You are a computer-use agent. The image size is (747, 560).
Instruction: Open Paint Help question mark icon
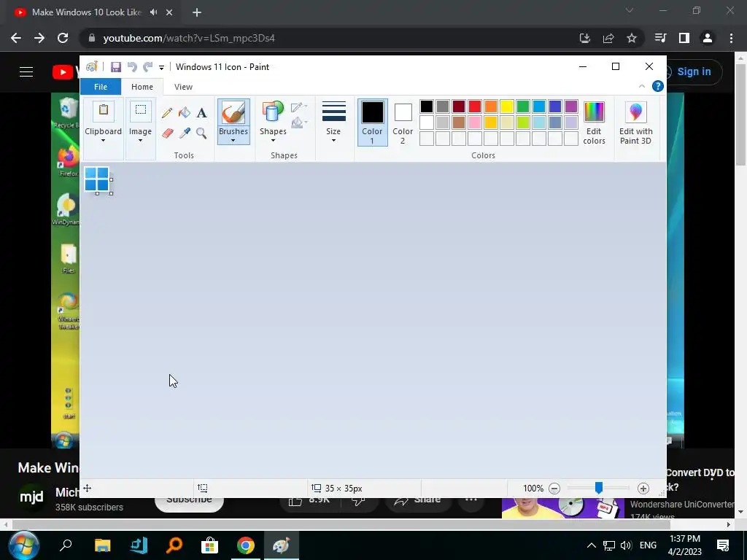[x=658, y=86]
